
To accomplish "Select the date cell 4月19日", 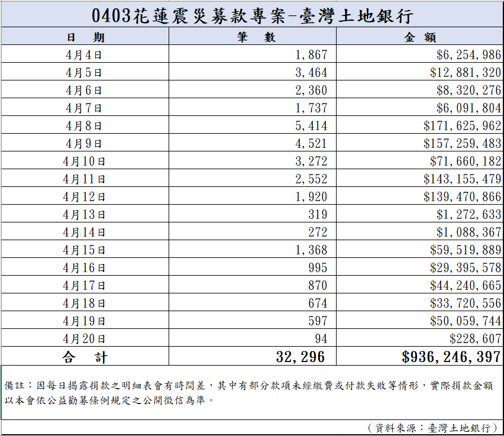I will coord(85,319).
